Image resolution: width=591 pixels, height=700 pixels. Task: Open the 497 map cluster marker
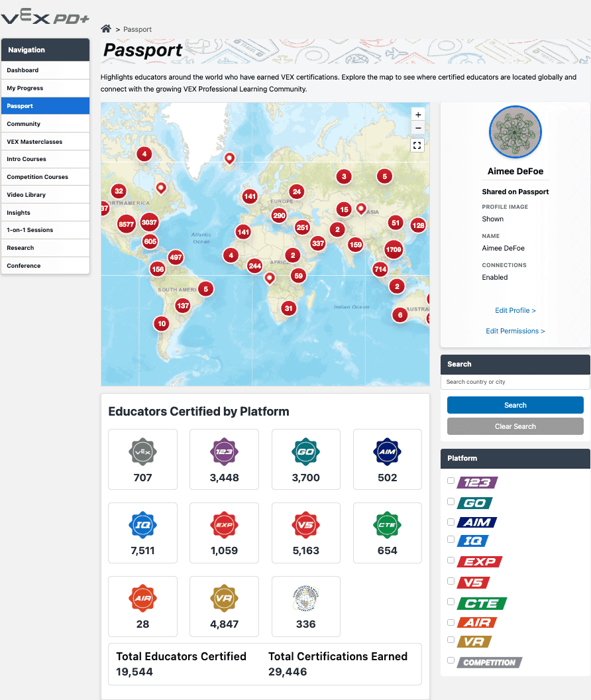tap(176, 257)
